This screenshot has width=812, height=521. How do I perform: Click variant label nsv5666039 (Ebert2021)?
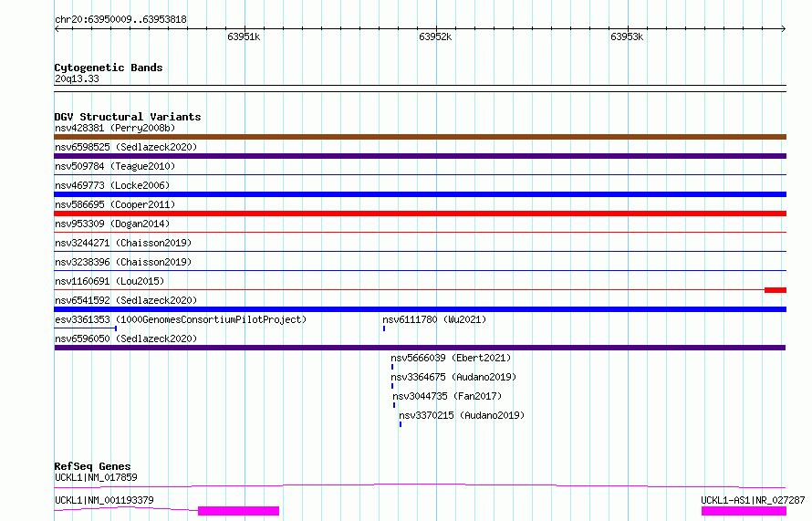[x=451, y=358]
